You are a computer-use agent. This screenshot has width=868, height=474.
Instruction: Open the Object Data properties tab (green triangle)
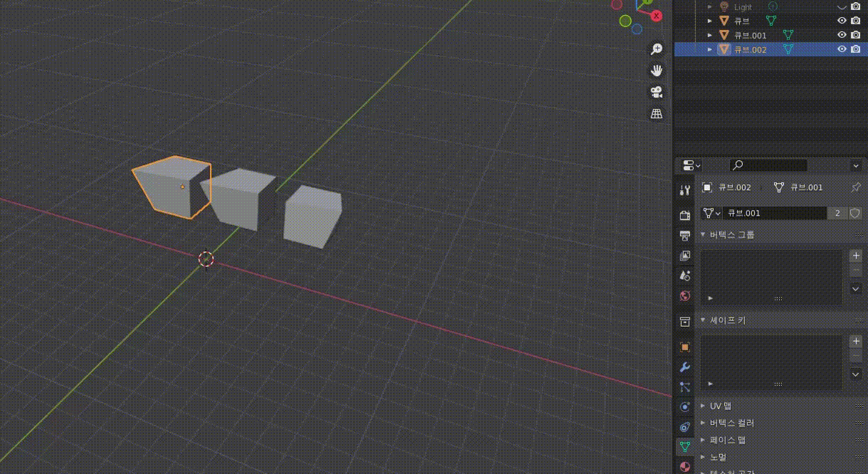(x=685, y=447)
